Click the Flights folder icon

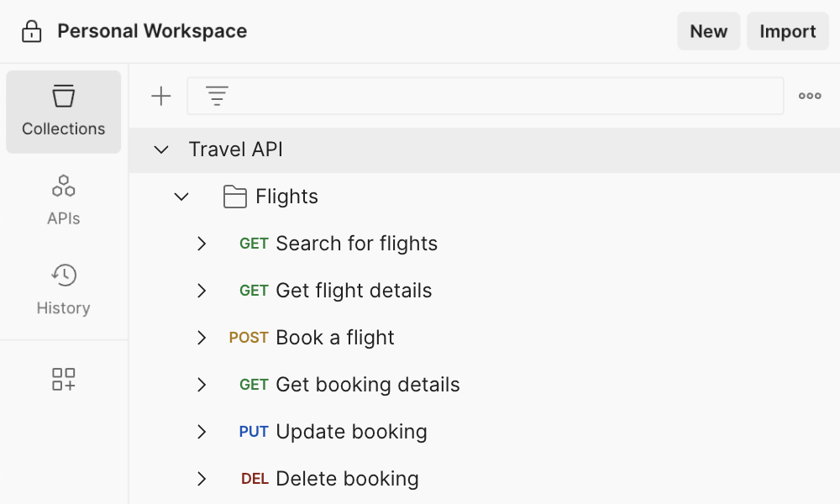[x=235, y=197]
